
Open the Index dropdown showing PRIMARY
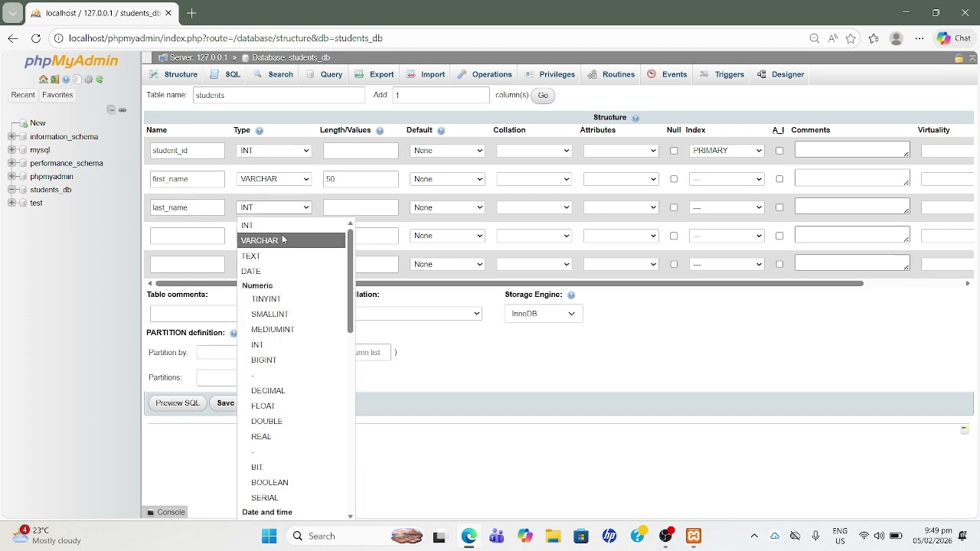click(727, 151)
